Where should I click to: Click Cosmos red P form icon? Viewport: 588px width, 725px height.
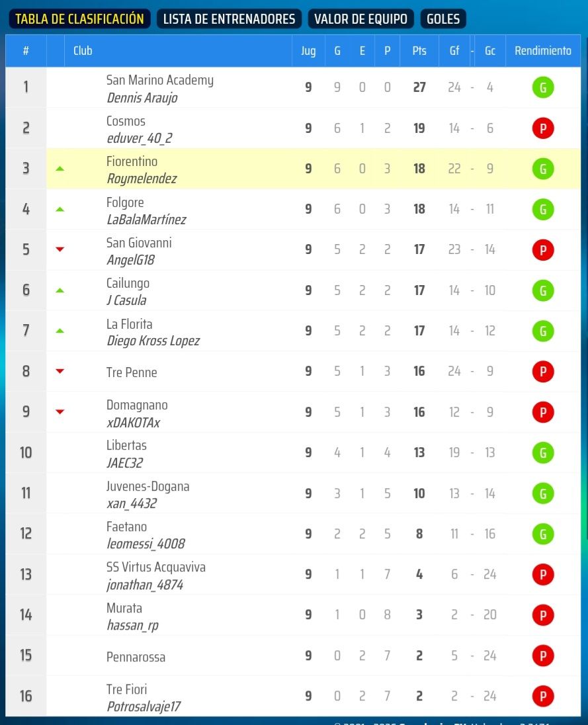pos(543,128)
